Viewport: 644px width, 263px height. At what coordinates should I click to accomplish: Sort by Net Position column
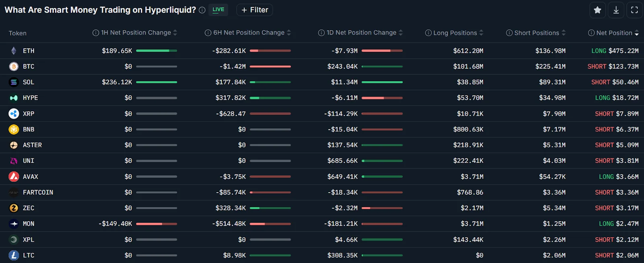click(x=636, y=33)
